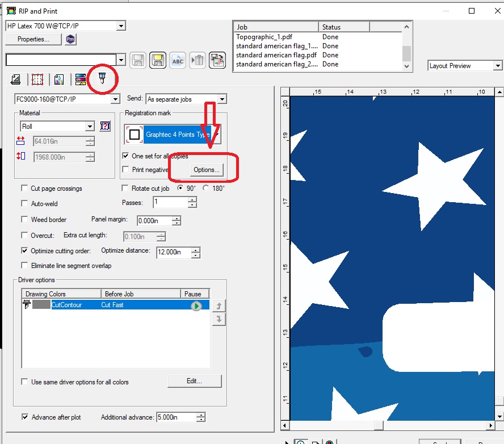Toggle the Advance after plot checkbox
Viewport: 504px width, 444px height.
pos(25,417)
